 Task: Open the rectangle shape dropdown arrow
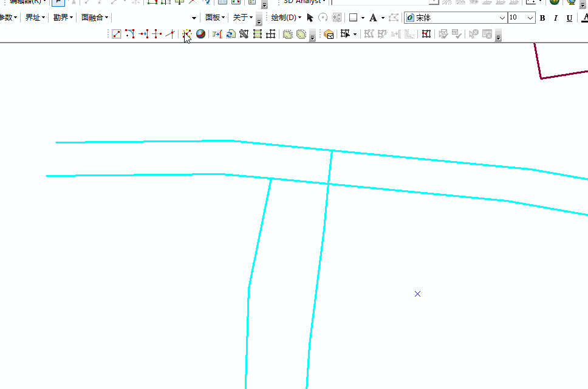pos(363,18)
